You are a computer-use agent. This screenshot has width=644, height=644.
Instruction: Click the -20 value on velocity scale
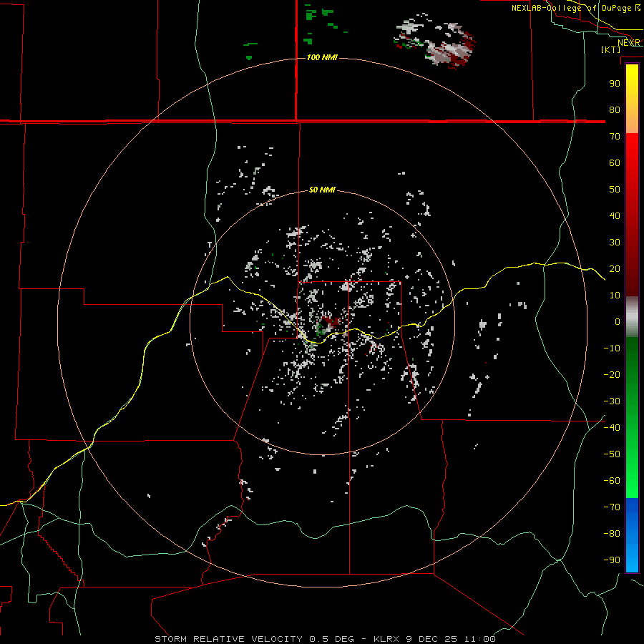coord(612,374)
